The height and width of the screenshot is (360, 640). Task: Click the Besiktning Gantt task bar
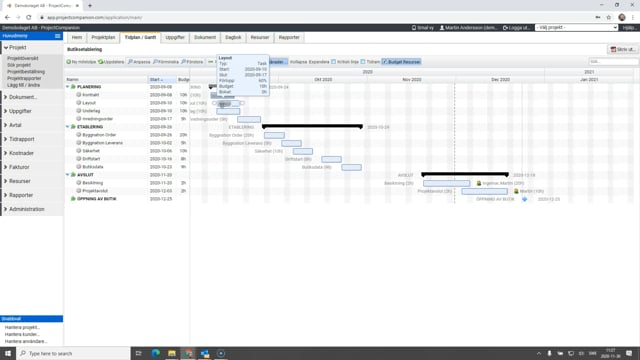pyautogui.click(x=447, y=183)
